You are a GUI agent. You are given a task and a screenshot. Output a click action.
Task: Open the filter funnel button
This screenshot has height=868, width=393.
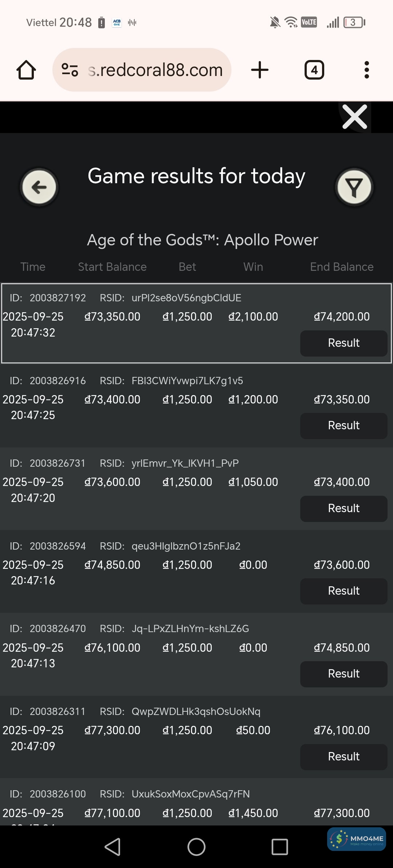tap(354, 187)
